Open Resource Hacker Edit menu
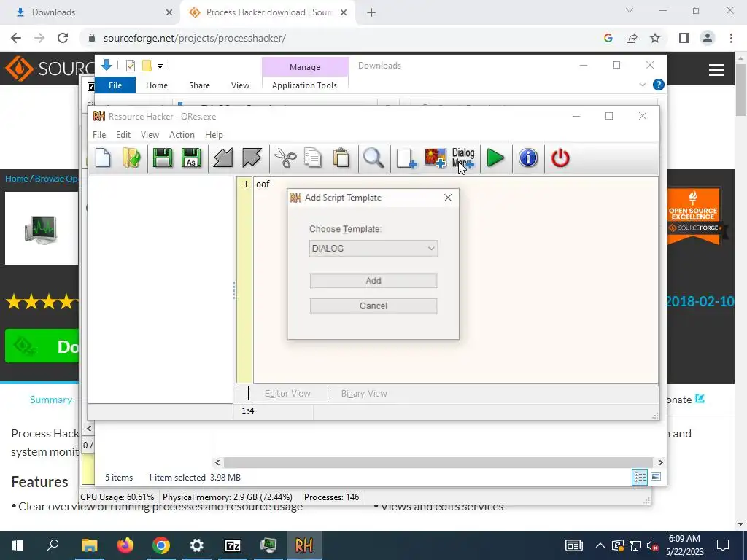 coord(123,135)
